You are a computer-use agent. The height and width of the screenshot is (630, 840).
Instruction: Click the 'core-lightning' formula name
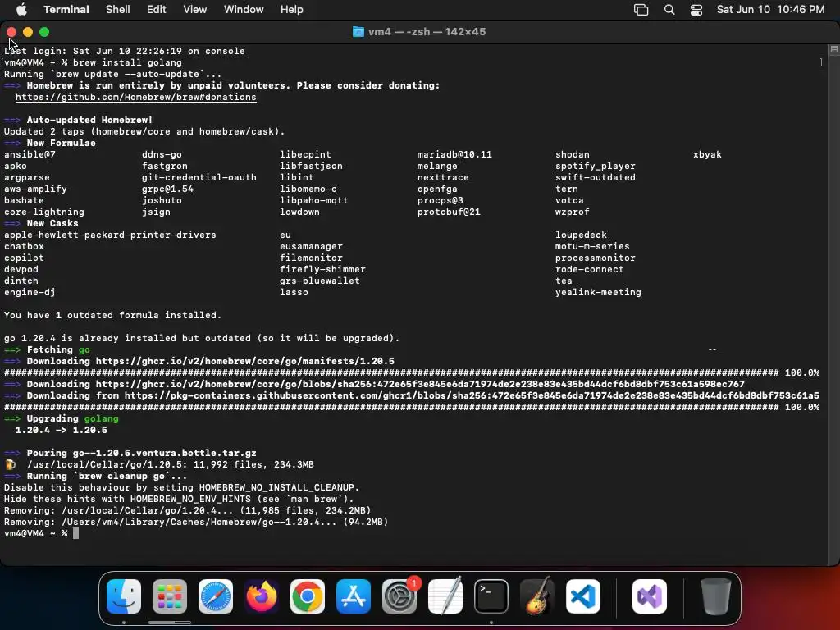click(x=44, y=212)
